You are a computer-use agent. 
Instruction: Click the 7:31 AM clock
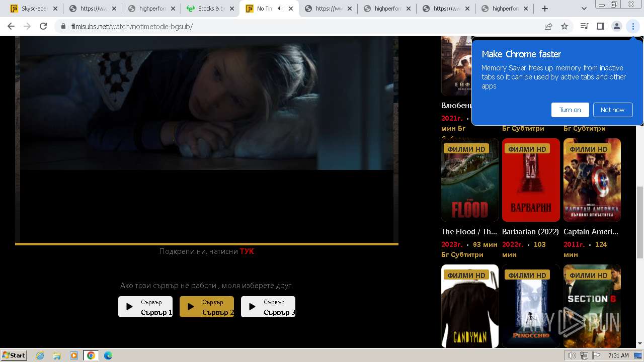click(618, 355)
